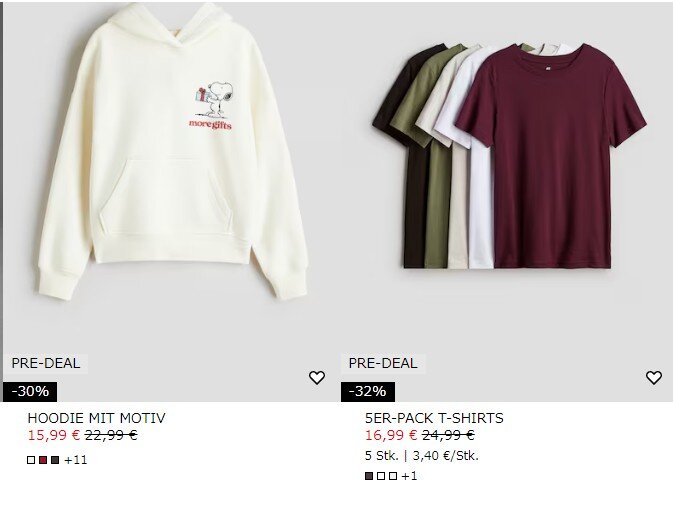The image size is (673, 506).
Task: Click the PRE-DEAL label on the T-shirts
Action: (383, 364)
